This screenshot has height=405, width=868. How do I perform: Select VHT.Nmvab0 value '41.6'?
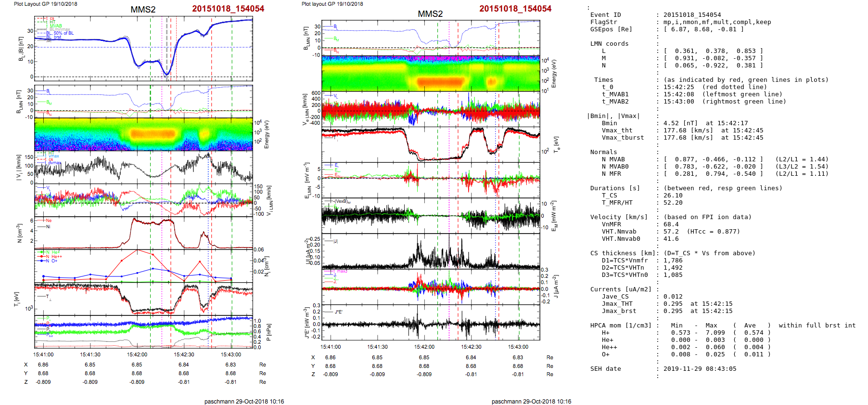(x=671, y=239)
